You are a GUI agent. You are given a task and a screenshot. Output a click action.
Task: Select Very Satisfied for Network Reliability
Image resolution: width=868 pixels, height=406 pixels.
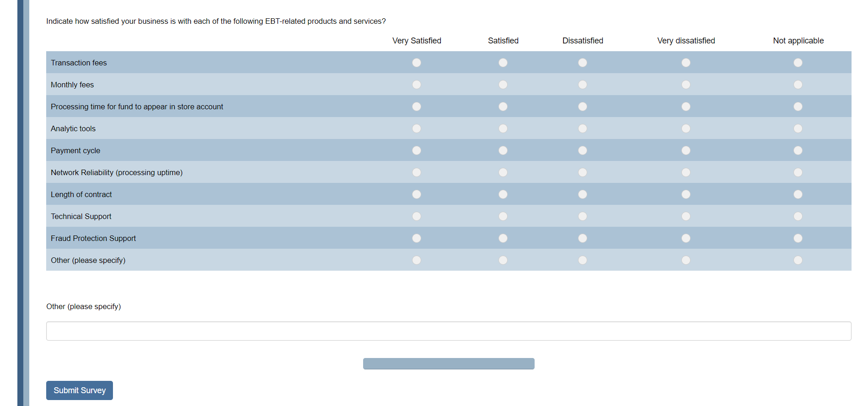pyautogui.click(x=417, y=172)
